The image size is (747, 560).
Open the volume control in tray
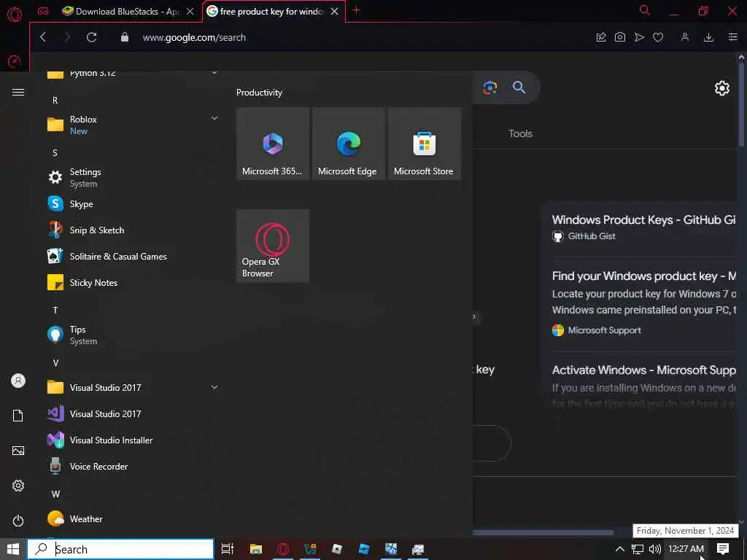click(655, 549)
